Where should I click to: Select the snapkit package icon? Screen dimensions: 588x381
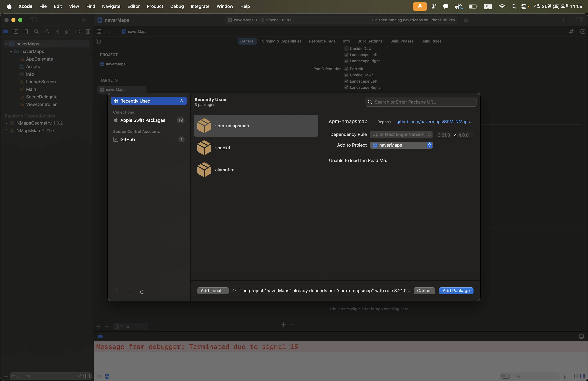coord(204,148)
